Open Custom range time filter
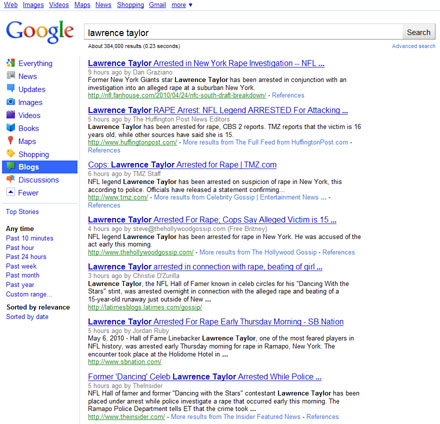This screenshot has height=424, width=440. (29, 294)
